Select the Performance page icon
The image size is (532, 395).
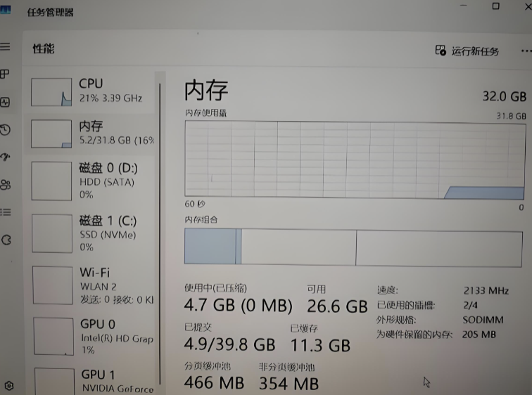click(x=6, y=102)
